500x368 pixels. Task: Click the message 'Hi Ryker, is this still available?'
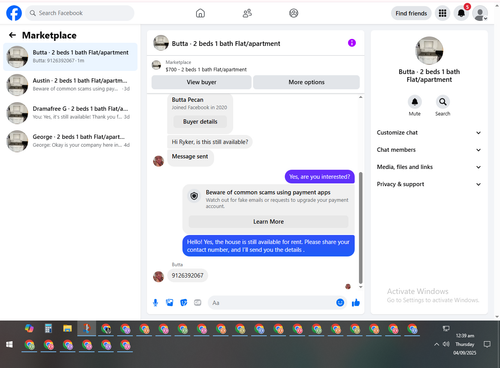coord(210,142)
